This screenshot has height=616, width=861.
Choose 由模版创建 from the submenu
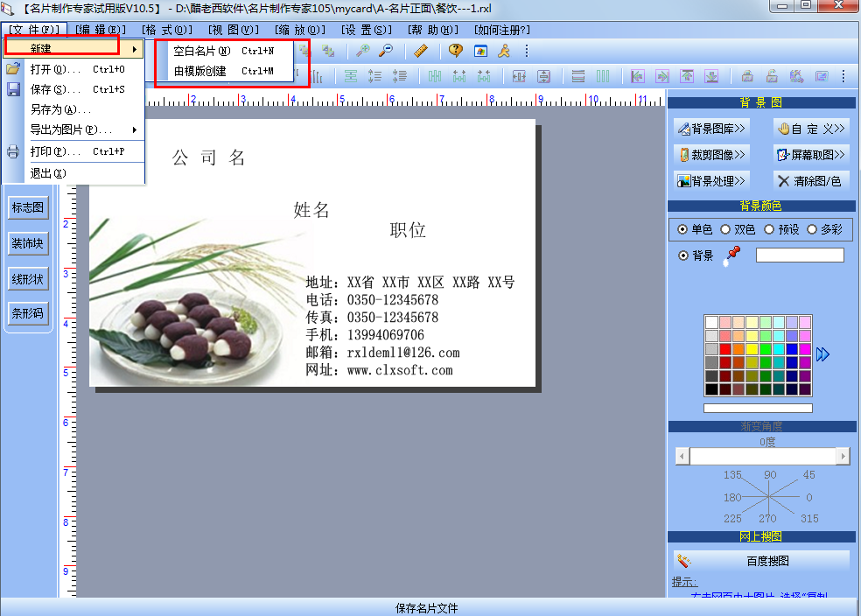223,71
